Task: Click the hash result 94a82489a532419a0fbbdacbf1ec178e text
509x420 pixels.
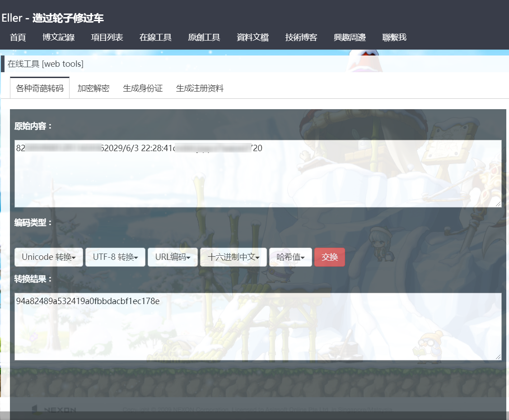Action: pyautogui.click(x=88, y=301)
